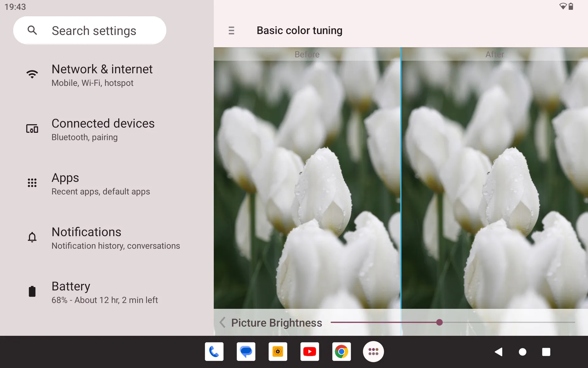Launch YouTube from the taskbar

click(310, 352)
